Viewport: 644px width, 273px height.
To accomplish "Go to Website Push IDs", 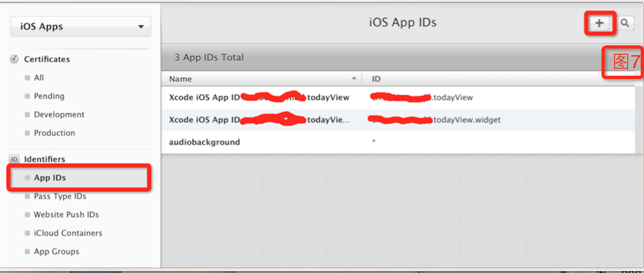I will coord(66,215).
